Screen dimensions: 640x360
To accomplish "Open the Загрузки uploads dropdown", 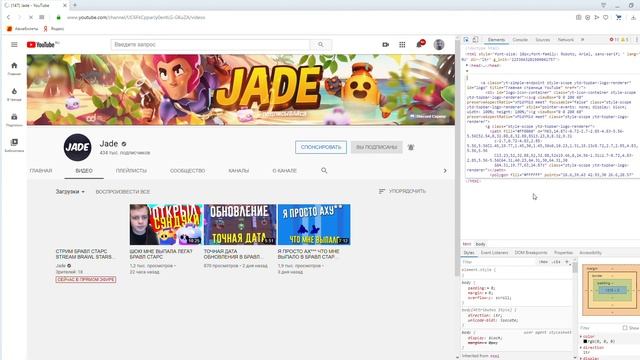I will coord(70,191).
